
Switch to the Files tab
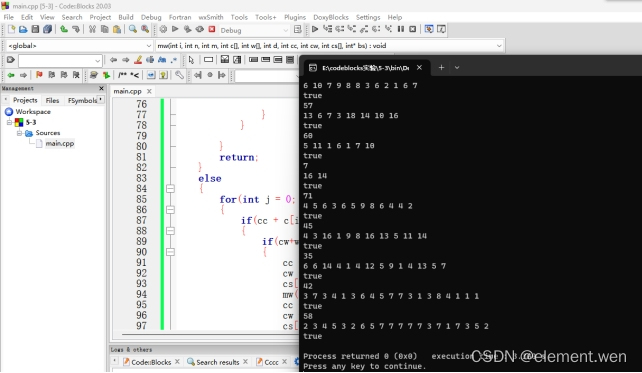coord(52,100)
